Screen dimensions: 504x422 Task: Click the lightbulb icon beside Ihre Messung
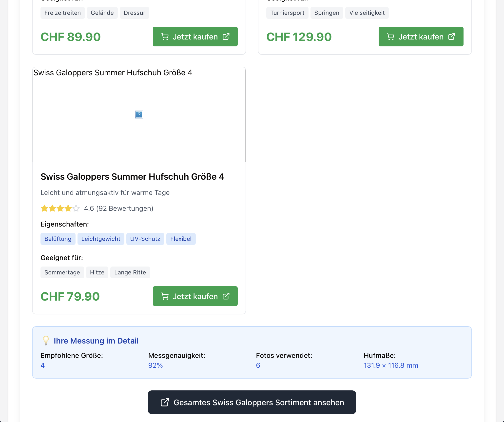point(46,341)
